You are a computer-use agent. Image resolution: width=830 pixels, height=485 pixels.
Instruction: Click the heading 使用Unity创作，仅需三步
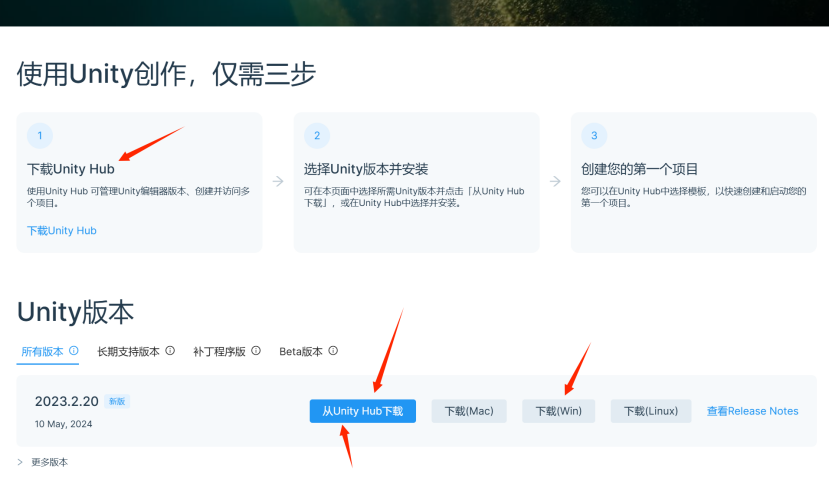point(166,74)
